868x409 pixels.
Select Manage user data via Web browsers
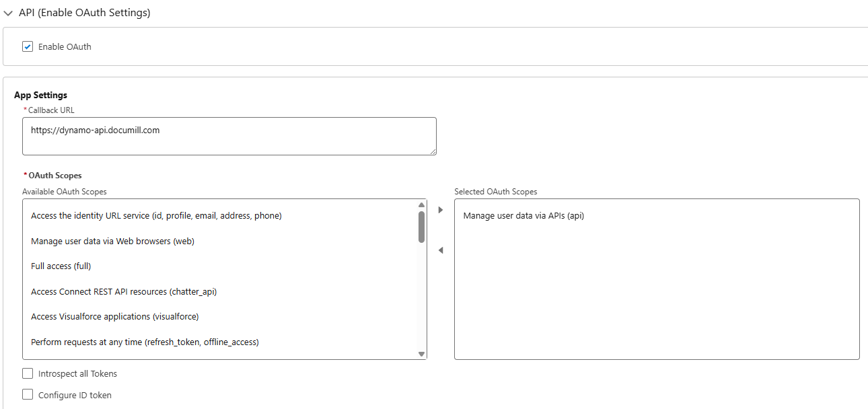point(112,241)
